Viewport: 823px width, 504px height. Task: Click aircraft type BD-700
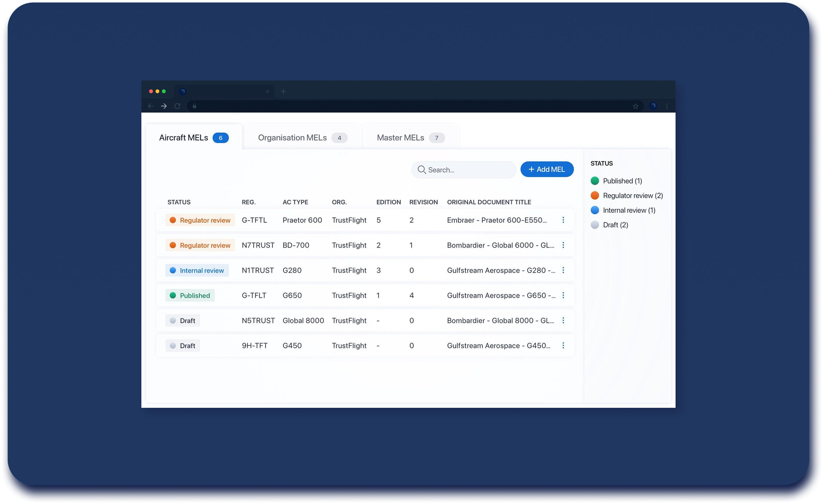click(296, 245)
